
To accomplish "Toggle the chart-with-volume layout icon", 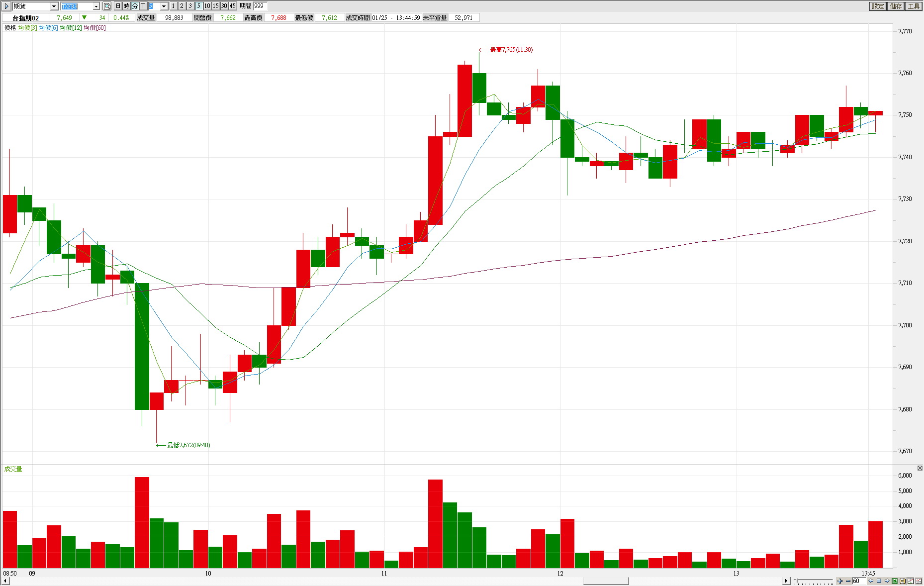I will pos(911,581).
